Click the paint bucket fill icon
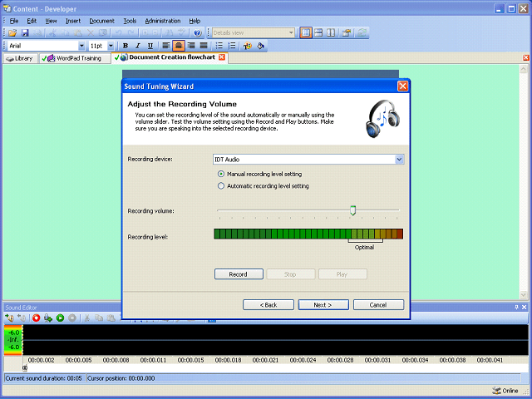Screen dimensions: 532x399 (260, 46)
